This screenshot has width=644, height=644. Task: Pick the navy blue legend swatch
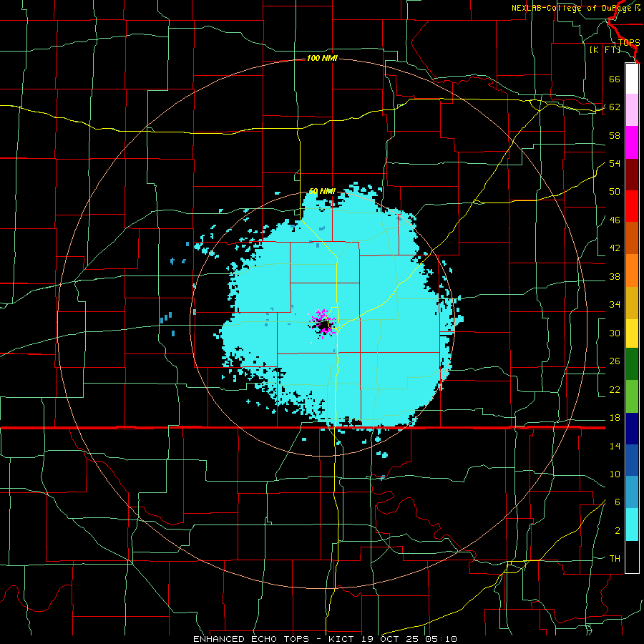click(632, 429)
